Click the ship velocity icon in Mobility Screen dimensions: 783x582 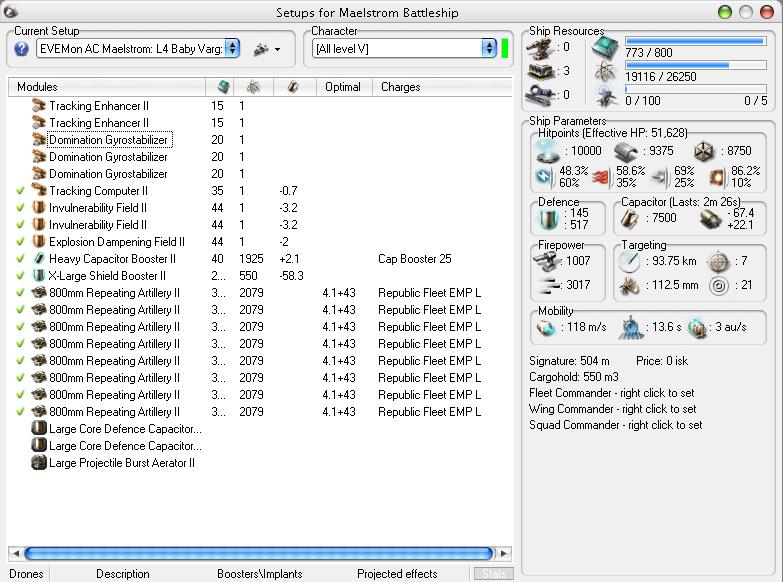pos(545,328)
